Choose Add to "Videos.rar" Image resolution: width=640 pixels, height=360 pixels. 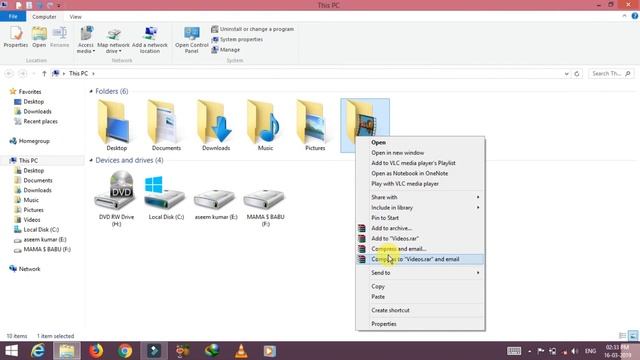[420, 238]
